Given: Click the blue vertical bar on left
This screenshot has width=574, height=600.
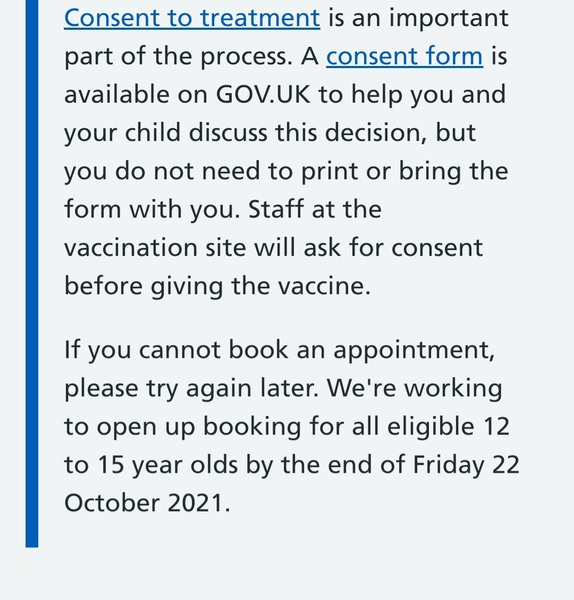Looking at the screenshot, I should tap(32, 274).
